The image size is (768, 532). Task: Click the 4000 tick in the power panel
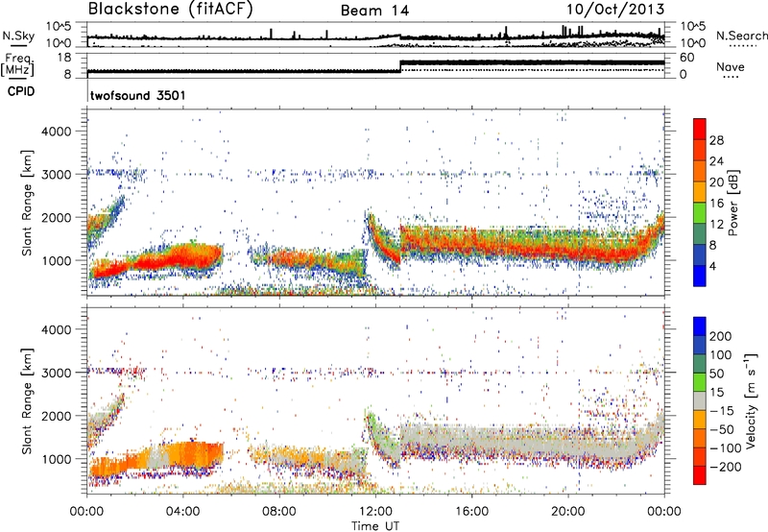(x=56, y=132)
